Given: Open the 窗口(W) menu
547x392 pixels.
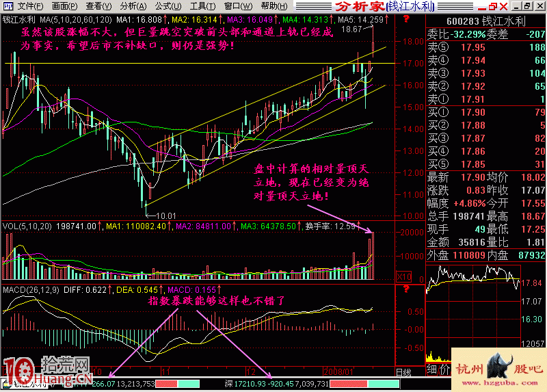Looking at the screenshot, I should coord(238,6).
